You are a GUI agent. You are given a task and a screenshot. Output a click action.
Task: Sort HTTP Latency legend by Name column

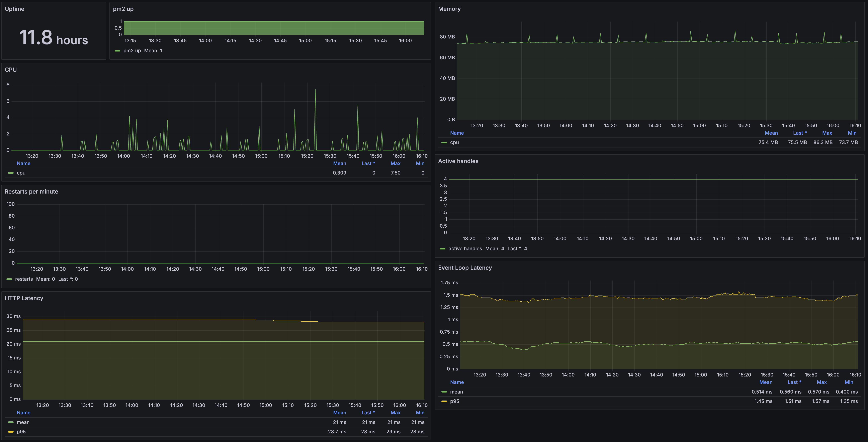click(24, 413)
